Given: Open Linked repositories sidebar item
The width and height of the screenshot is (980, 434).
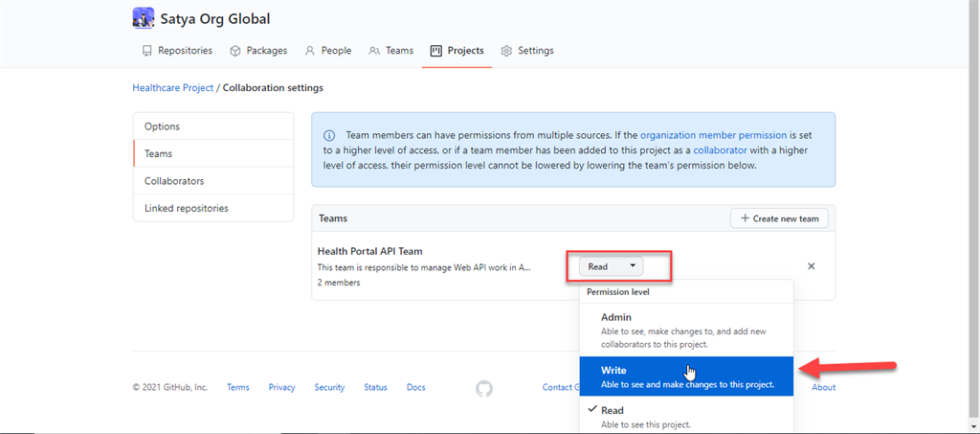Looking at the screenshot, I should [x=213, y=208].
